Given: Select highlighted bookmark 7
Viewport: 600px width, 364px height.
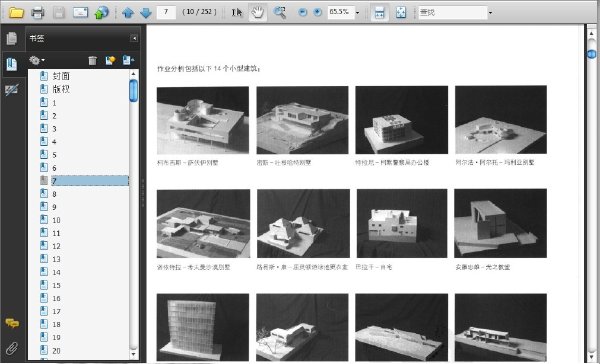Looking at the screenshot, I should tap(90, 181).
